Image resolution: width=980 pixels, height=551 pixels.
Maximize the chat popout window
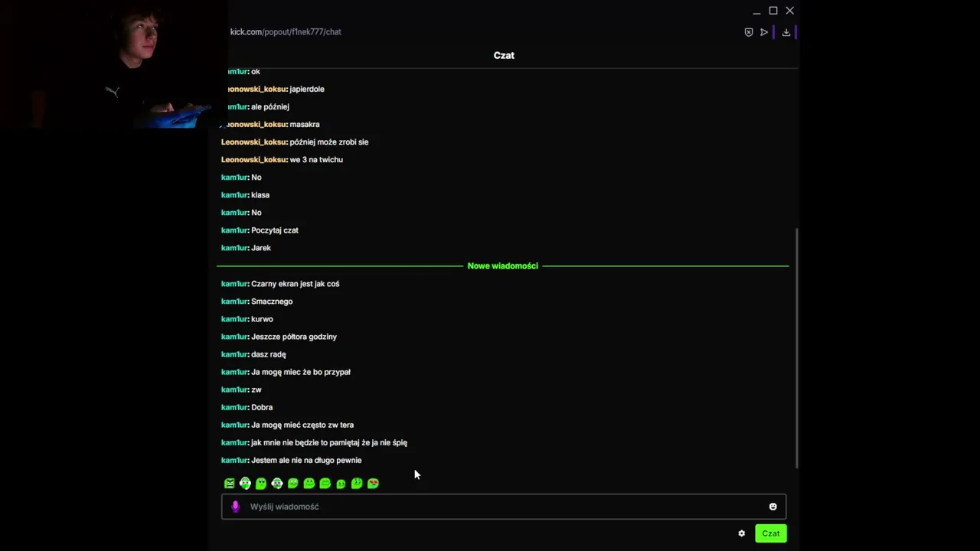(x=773, y=11)
